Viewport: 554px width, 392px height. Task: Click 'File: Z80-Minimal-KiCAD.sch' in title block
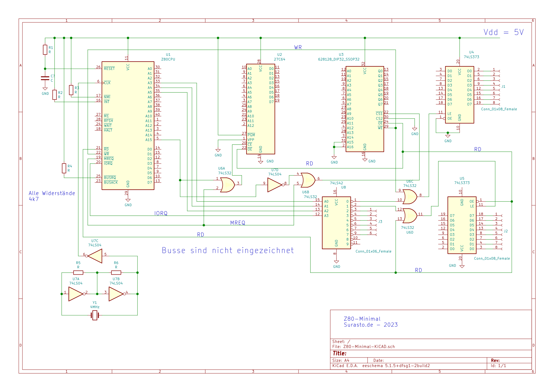click(363, 346)
